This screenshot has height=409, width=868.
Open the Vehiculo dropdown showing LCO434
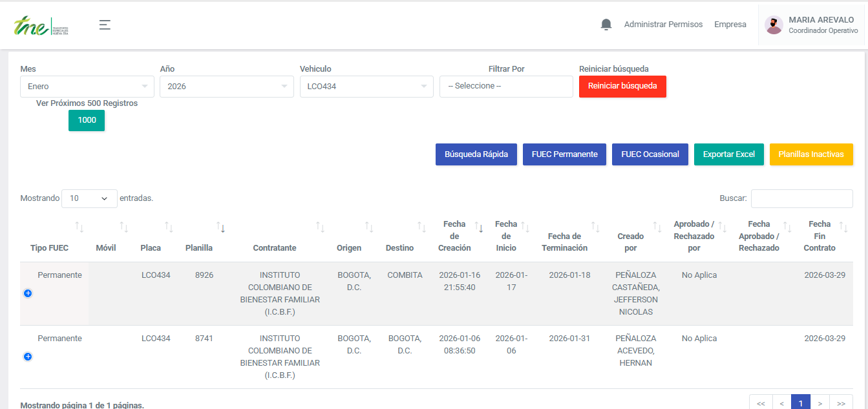(366, 87)
